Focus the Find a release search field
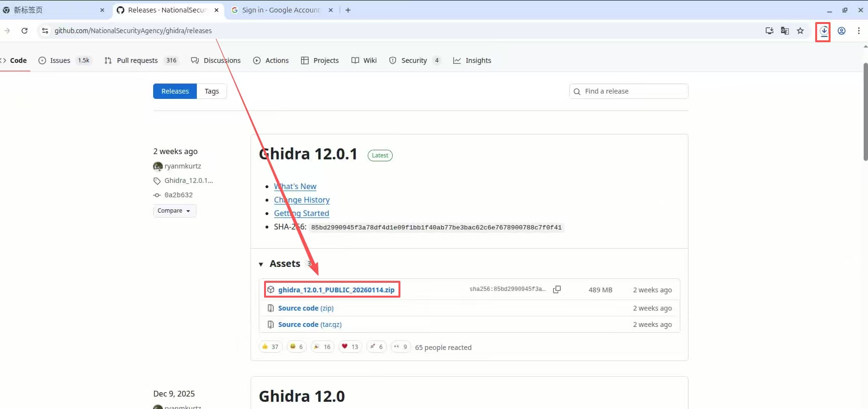Image resolution: width=868 pixels, height=409 pixels. 629,91
